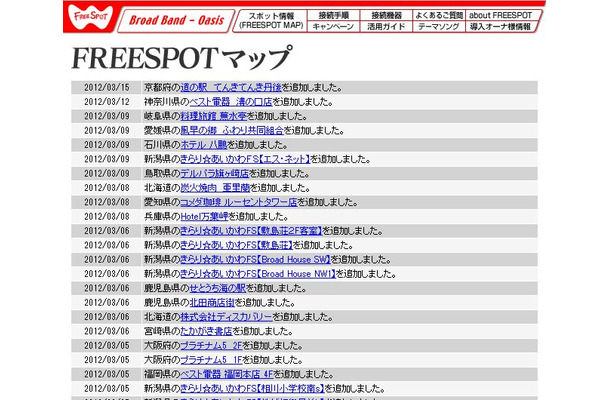Image resolution: width=610 pixels, height=400 pixels.
Task: Open link たかがき書店
Action: tap(206, 332)
